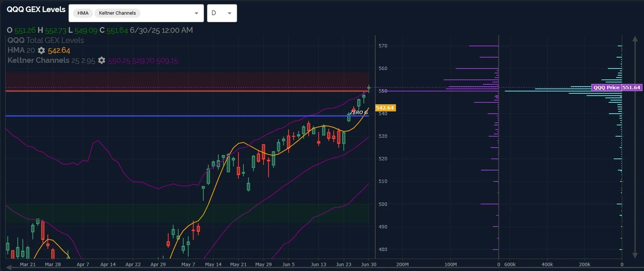Image resolution: width=644 pixels, height=271 pixels.
Task: Click the vertical scale down arrow
Action: (x=635, y=255)
